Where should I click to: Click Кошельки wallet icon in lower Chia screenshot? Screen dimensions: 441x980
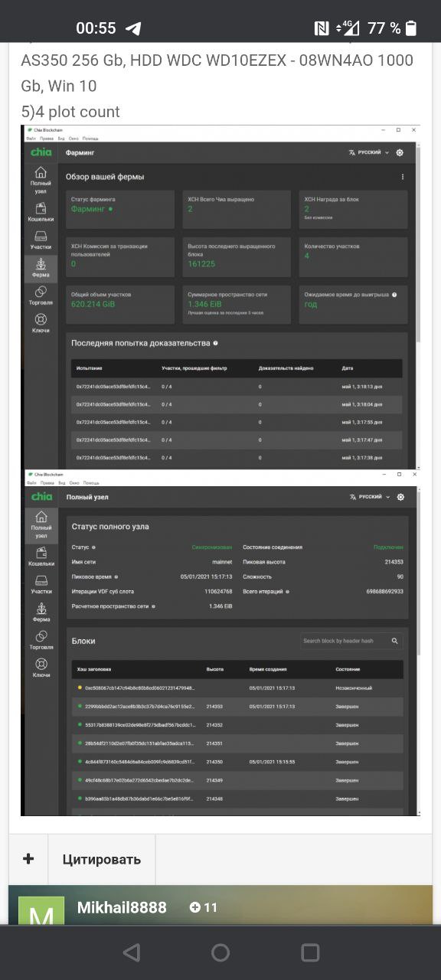coord(41,557)
